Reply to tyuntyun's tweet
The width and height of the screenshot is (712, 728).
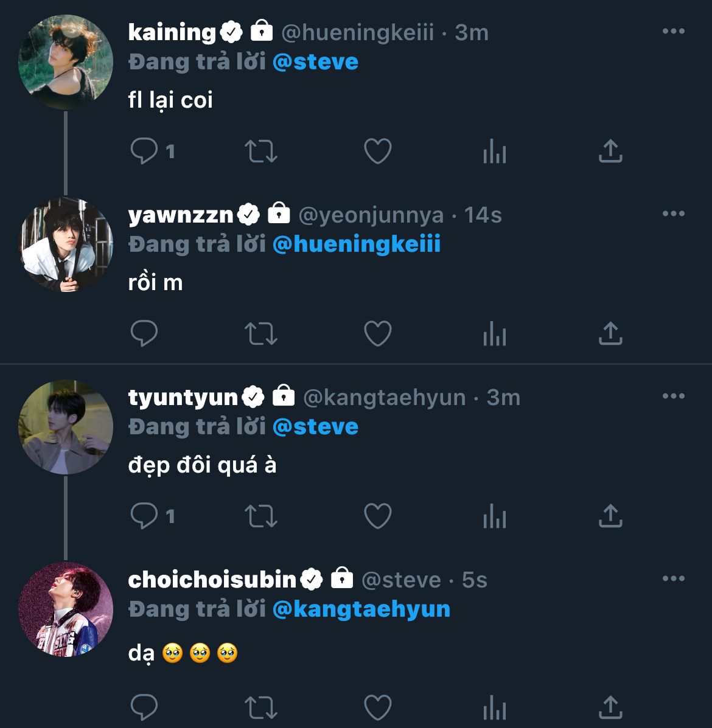(144, 516)
